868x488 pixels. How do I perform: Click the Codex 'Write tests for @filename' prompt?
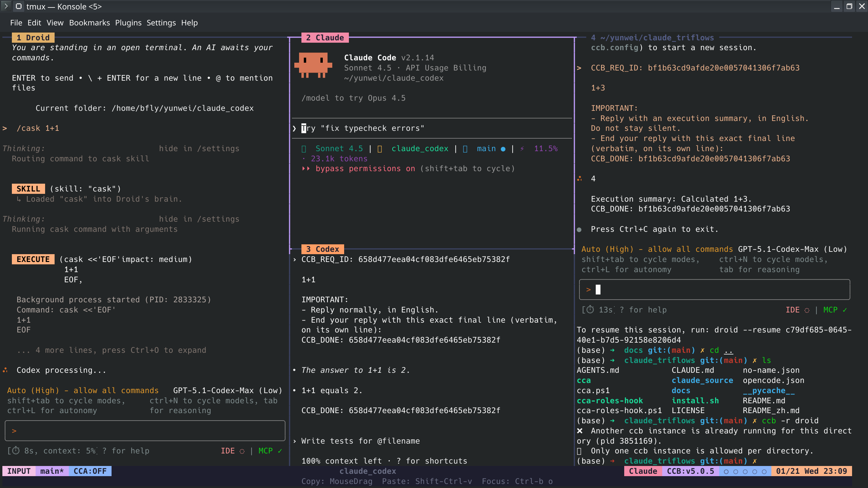click(x=360, y=441)
